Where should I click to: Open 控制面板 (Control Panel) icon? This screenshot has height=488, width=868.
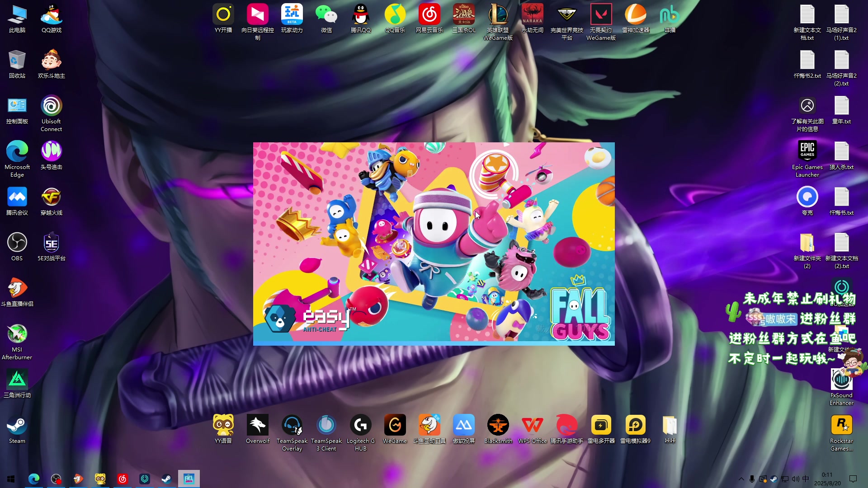(x=17, y=110)
